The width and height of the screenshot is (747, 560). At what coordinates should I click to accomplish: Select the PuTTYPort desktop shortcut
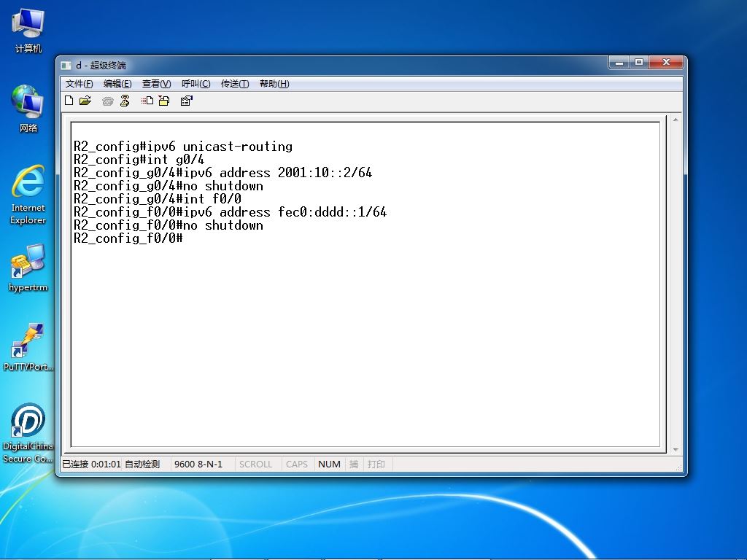28,346
